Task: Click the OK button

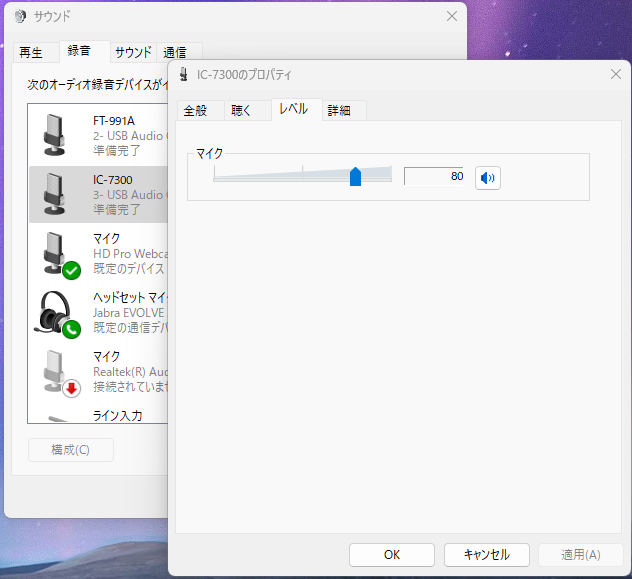Action: 392,555
